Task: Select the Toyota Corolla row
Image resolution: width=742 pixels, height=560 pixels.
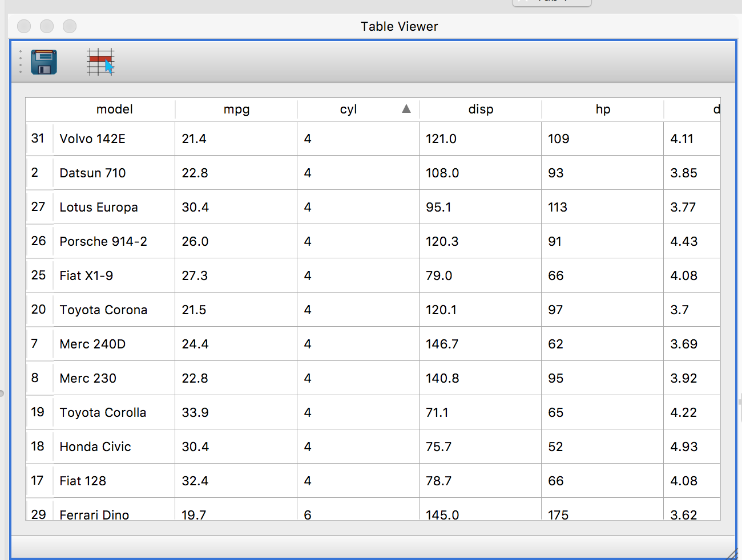Action: click(103, 412)
